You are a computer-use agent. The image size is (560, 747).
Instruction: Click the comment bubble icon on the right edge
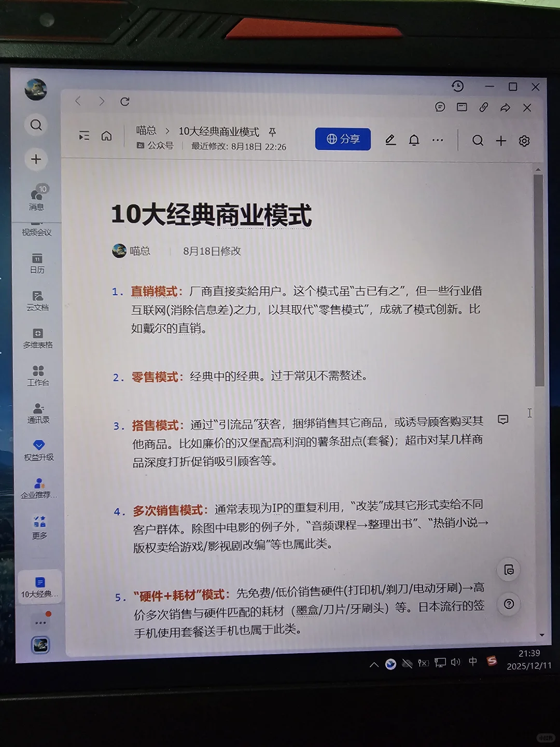[x=503, y=419]
